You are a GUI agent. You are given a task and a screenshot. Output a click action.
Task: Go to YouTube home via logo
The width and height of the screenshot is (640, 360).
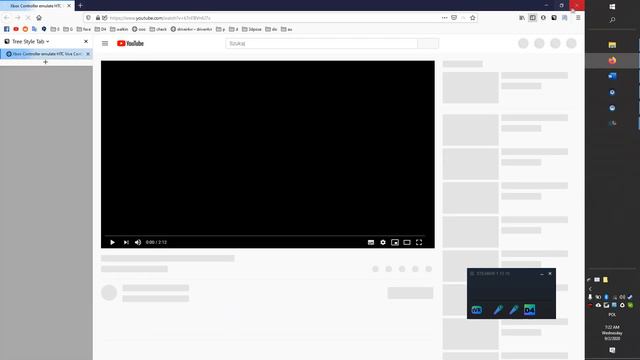130,43
